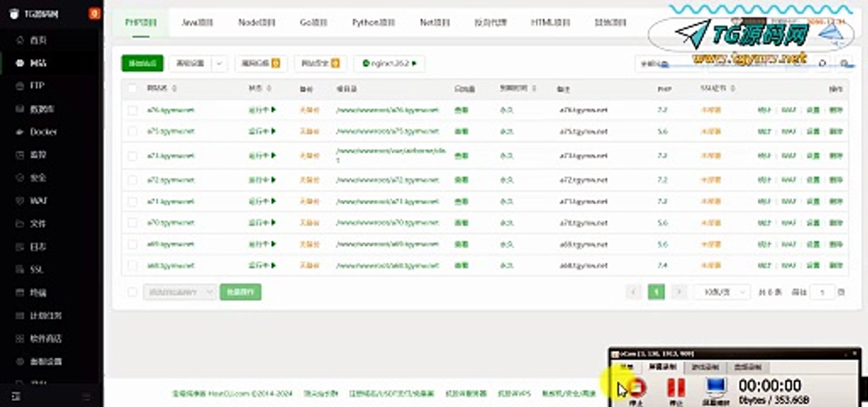Sort by the 到期时间 column header
868x407 pixels.
click(x=518, y=88)
